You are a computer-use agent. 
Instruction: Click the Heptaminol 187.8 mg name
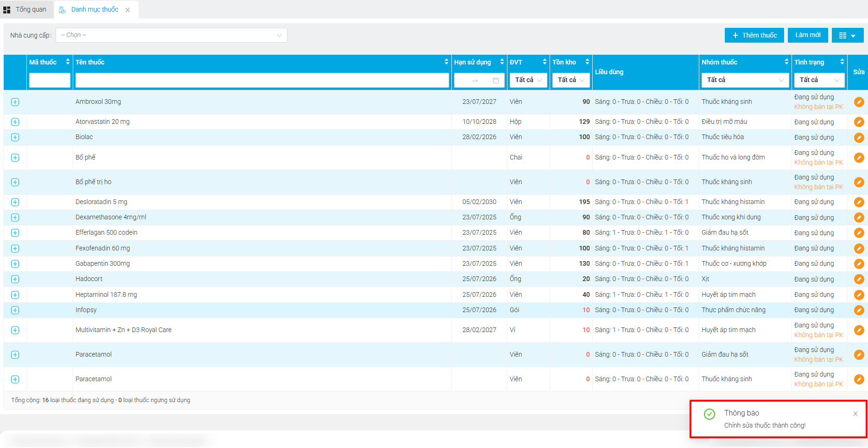click(x=106, y=294)
